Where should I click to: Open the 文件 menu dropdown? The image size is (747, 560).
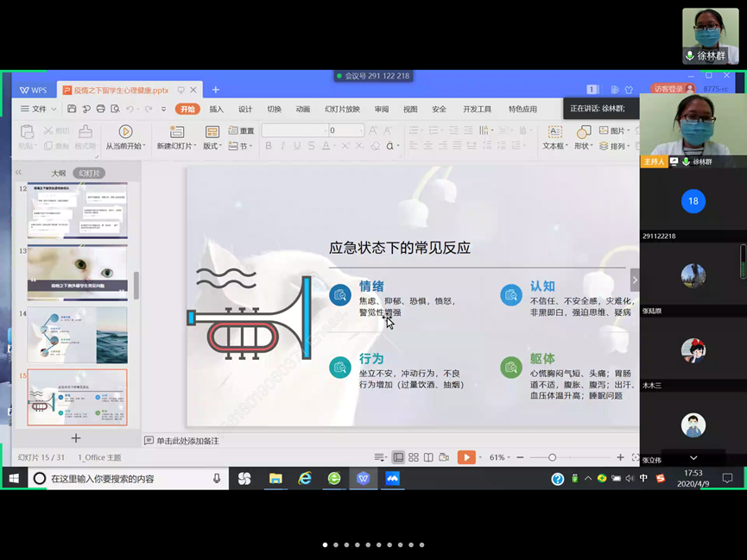click(x=38, y=110)
